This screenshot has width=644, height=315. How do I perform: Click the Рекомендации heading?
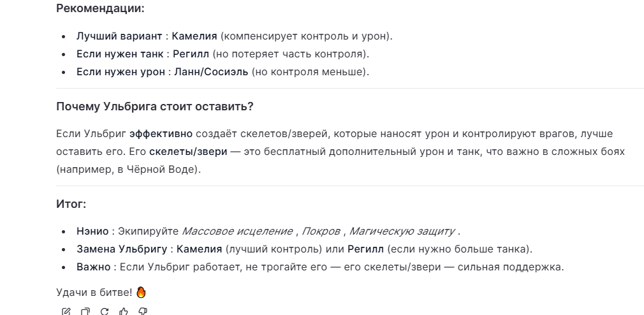100,8
